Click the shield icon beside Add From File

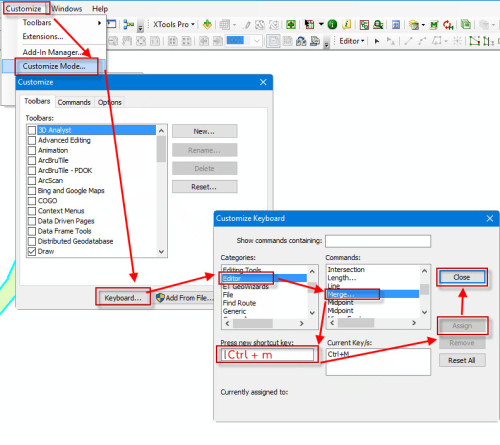160,298
